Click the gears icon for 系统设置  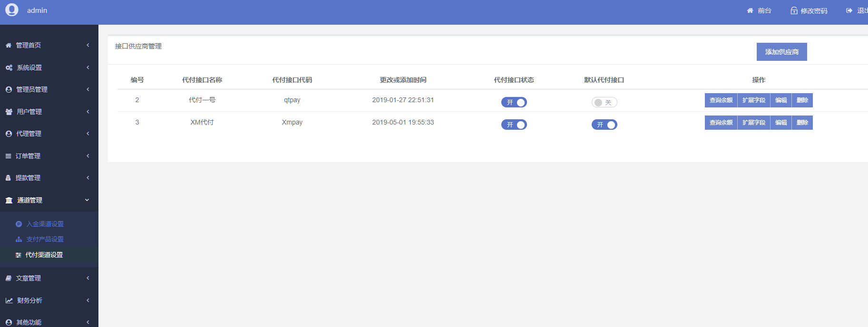9,67
